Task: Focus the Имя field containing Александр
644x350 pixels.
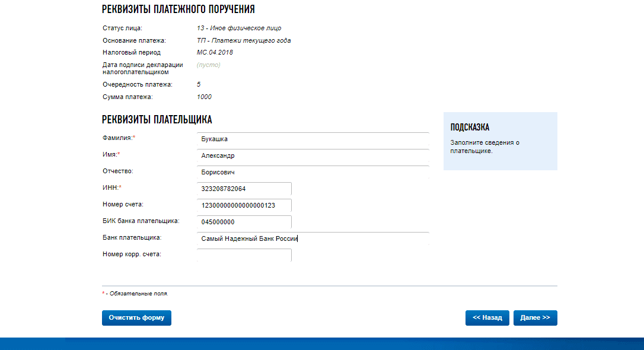Action: point(312,156)
